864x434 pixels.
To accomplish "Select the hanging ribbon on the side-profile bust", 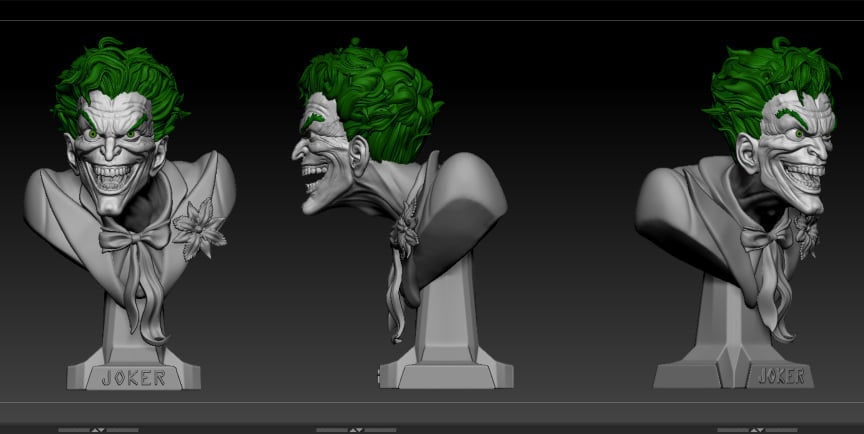I will point(398,300).
